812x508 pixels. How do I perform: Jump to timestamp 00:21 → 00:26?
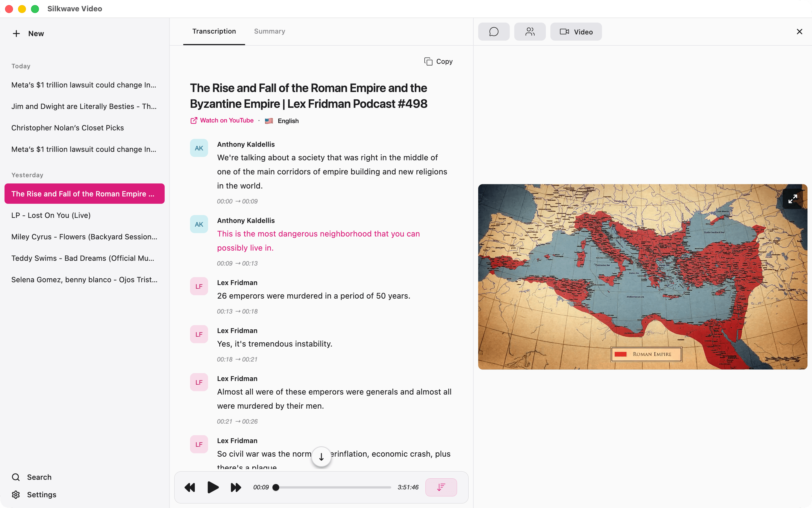click(x=237, y=421)
